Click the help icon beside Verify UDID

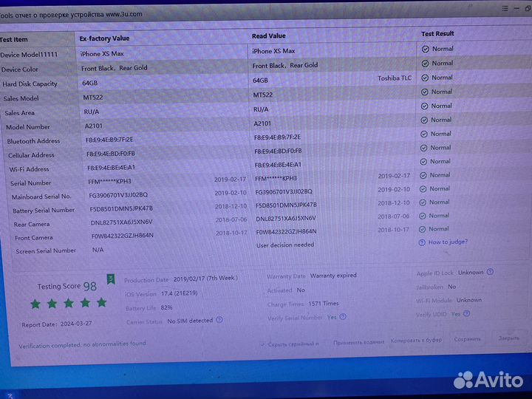[x=465, y=314]
